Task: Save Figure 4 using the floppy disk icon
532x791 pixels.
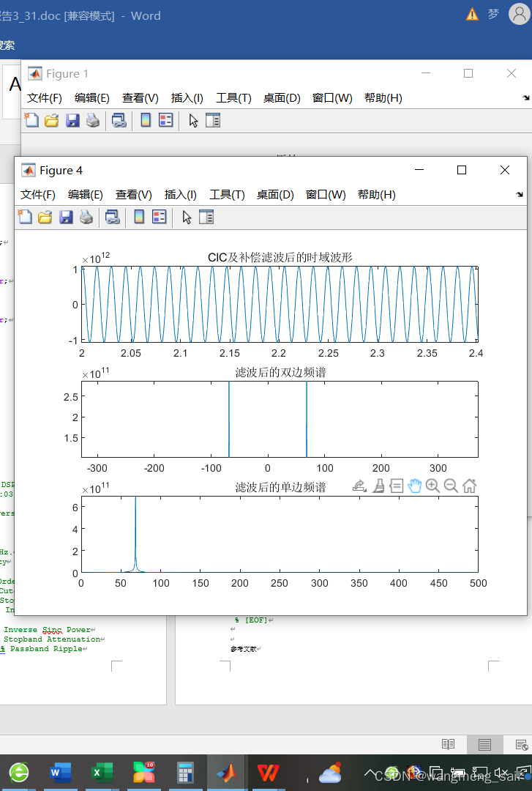Action: pyautogui.click(x=66, y=217)
